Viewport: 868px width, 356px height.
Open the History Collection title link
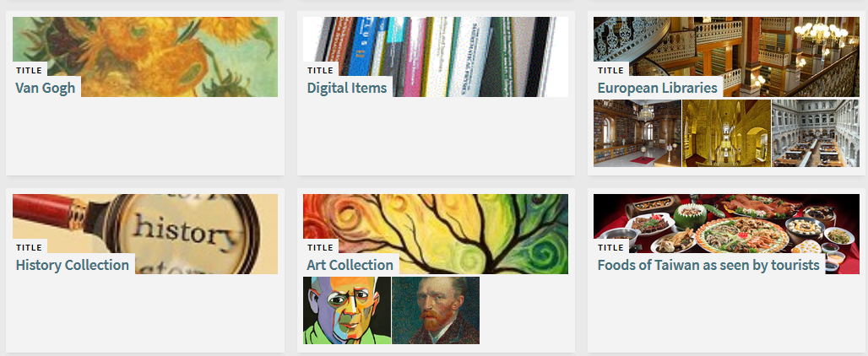coord(73,265)
